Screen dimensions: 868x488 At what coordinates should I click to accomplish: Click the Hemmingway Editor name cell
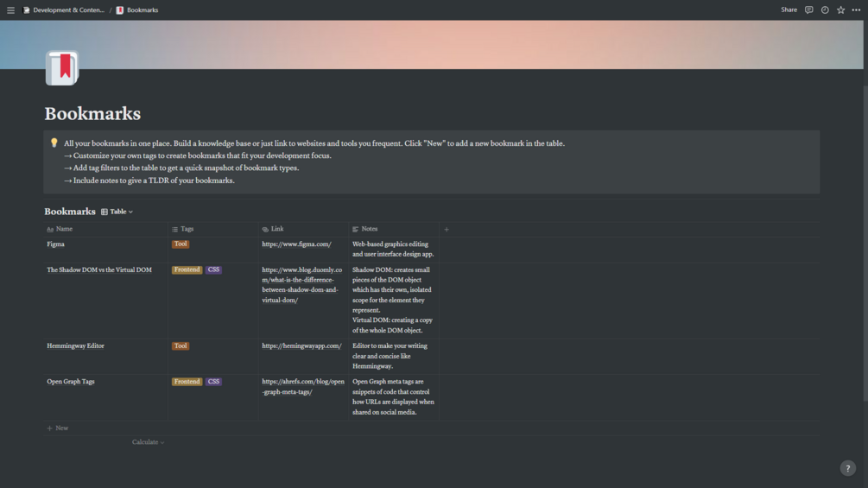click(75, 346)
